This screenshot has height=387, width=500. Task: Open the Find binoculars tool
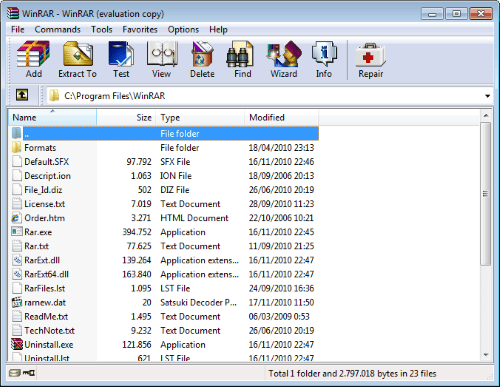[x=243, y=59]
